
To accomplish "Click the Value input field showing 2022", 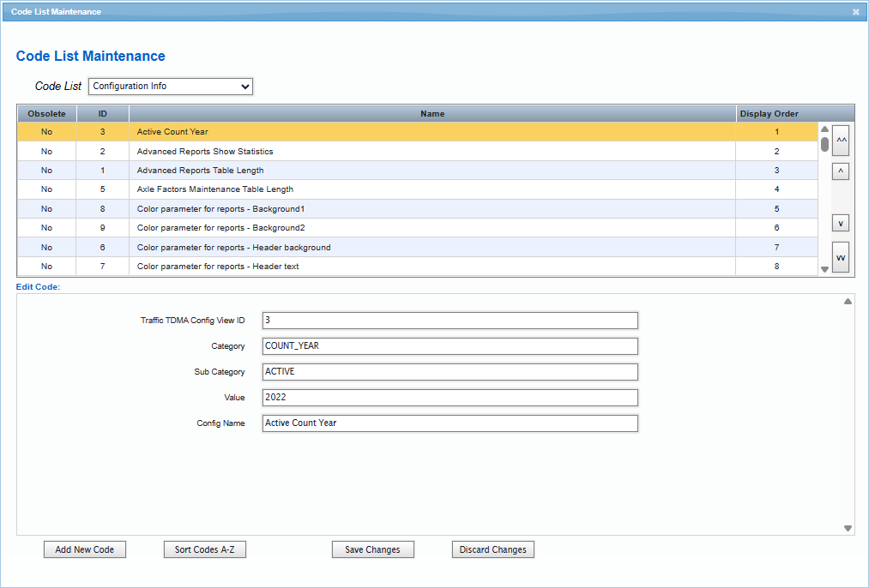I will [x=450, y=397].
